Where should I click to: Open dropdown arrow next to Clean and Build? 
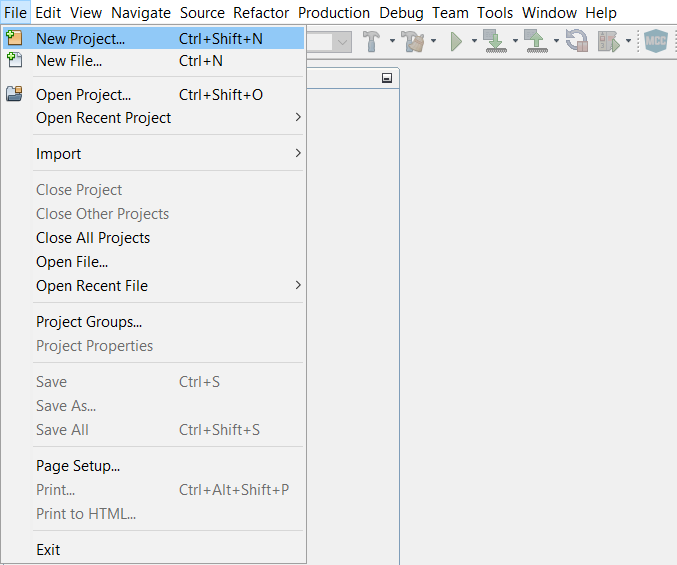click(433, 41)
